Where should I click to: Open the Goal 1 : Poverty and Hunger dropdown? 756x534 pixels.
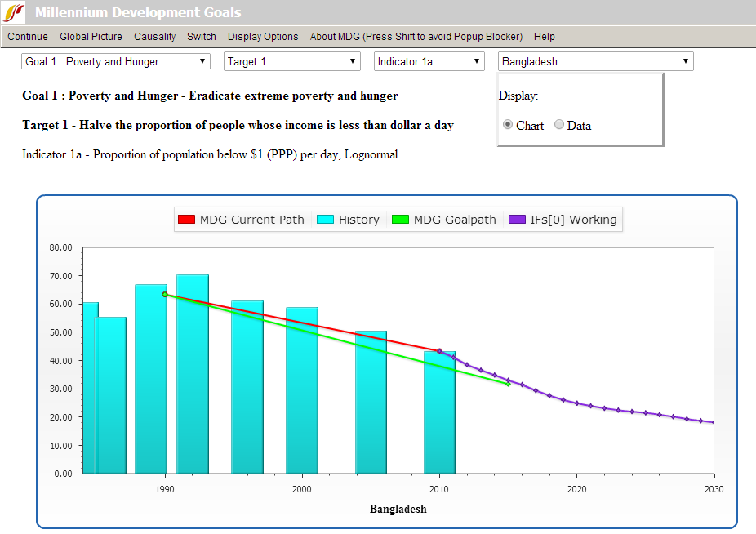click(x=116, y=61)
